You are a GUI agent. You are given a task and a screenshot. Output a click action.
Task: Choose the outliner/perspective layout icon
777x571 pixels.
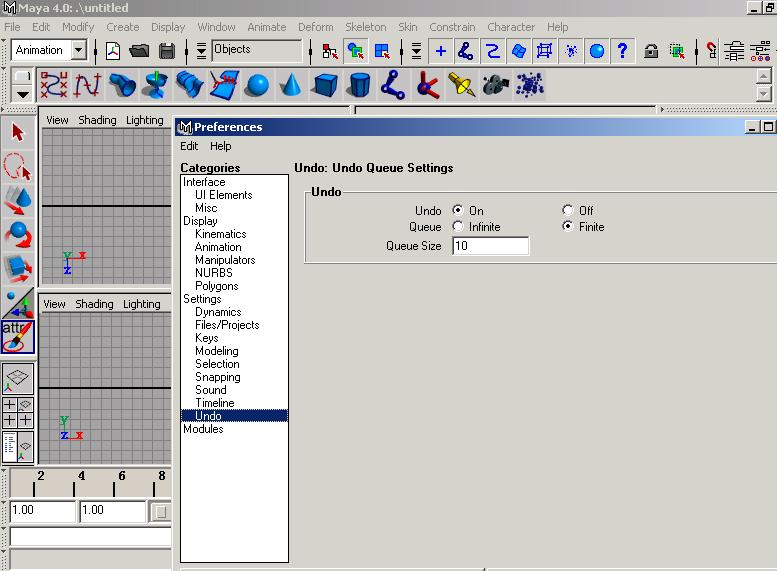[x=18, y=447]
